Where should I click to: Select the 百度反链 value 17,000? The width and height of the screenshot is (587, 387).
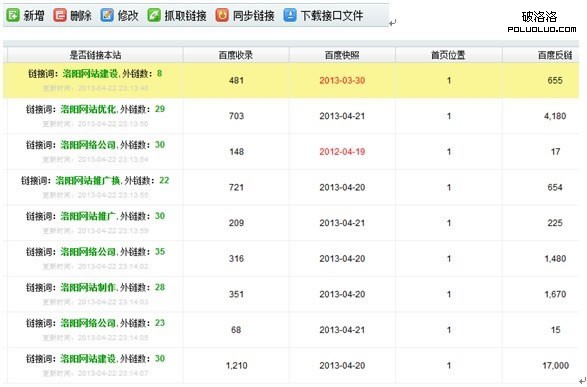[x=556, y=366]
